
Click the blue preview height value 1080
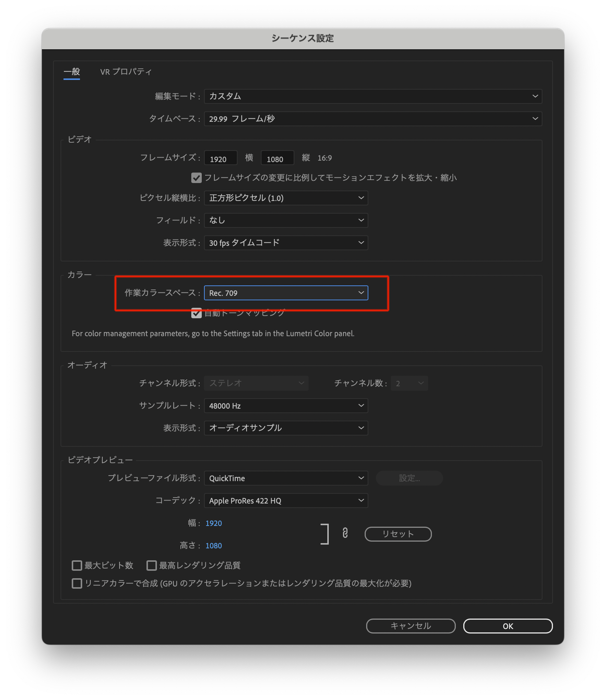(214, 546)
